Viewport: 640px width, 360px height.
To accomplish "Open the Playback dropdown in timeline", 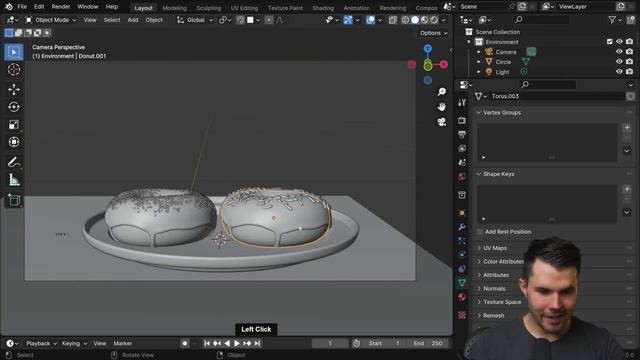I will click(41, 344).
